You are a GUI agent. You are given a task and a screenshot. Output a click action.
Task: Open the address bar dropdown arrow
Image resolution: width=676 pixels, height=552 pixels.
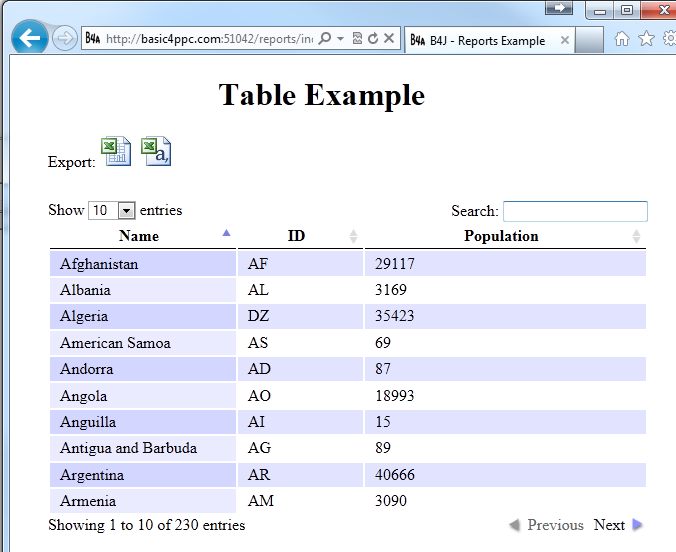pos(341,39)
